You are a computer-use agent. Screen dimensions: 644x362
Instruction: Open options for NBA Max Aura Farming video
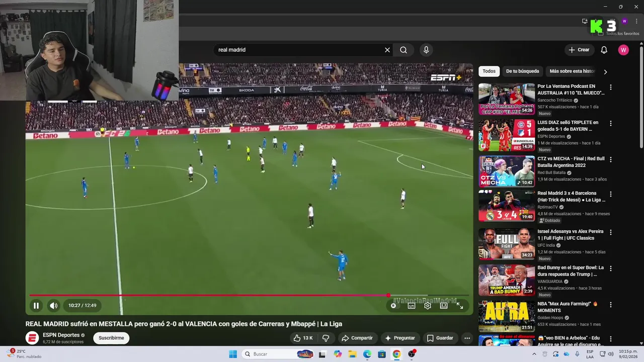coord(611,305)
